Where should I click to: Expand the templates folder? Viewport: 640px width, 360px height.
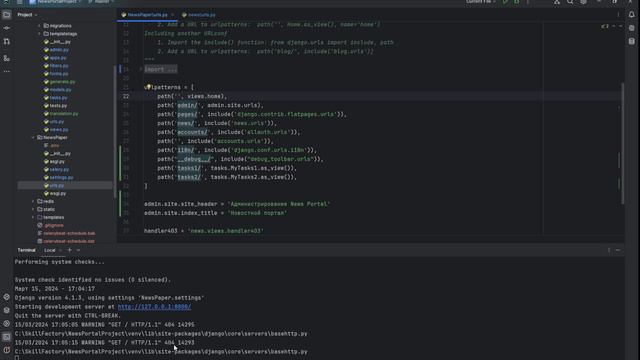click(33, 217)
